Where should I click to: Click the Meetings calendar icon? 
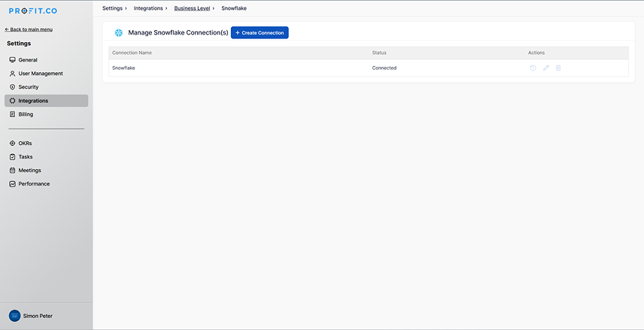[12, 171]
